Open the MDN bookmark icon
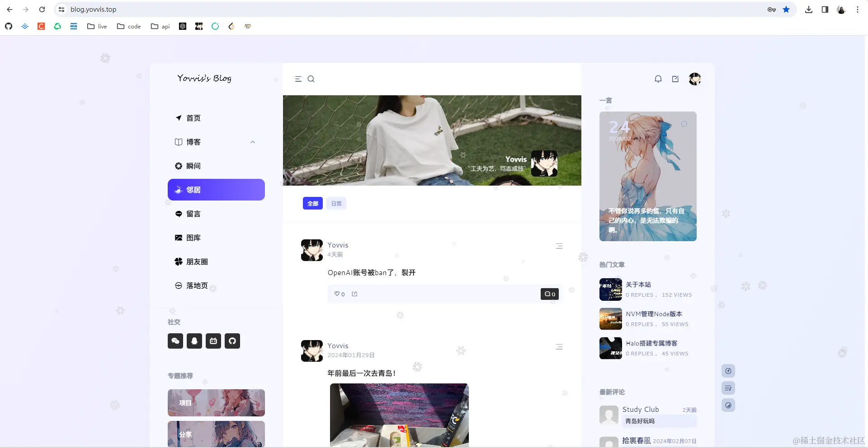868x448 pixels. click(74, 26)
